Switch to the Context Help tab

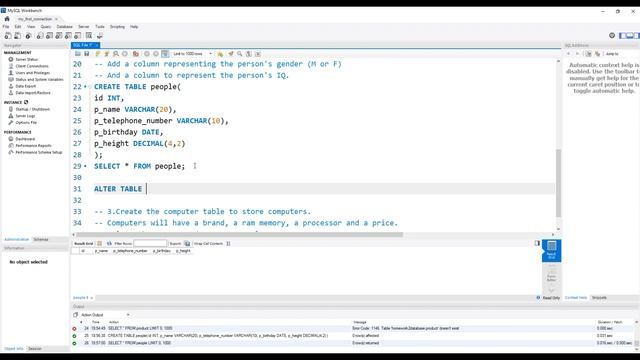pyautogui.click(x=576, y=298)
